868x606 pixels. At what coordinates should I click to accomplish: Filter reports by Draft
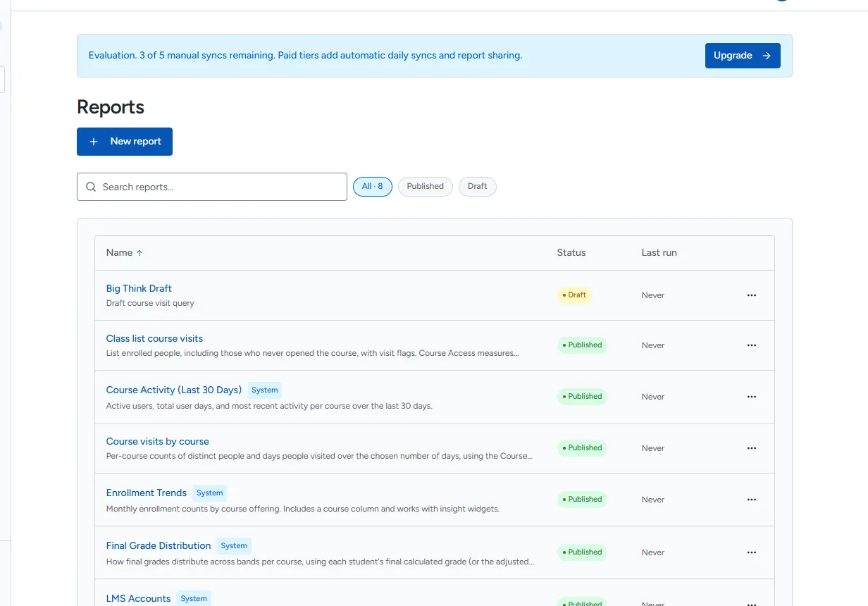coord(478,187)
